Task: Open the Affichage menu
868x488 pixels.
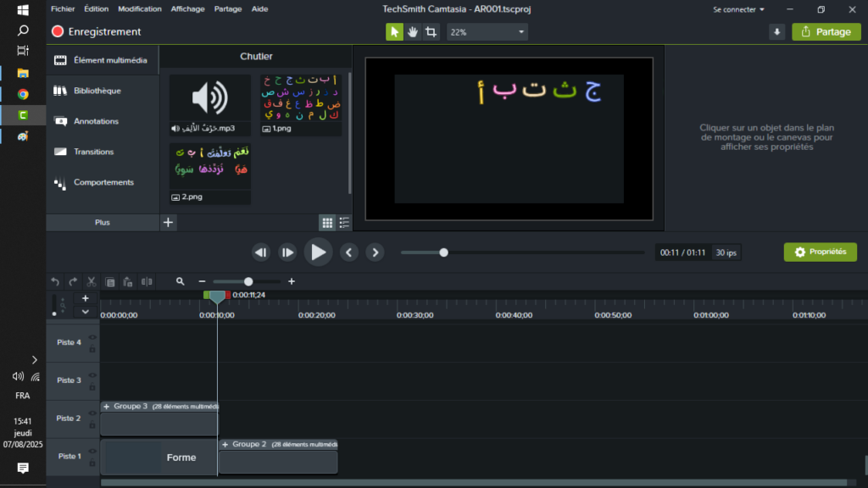Action: pos(187,8)
